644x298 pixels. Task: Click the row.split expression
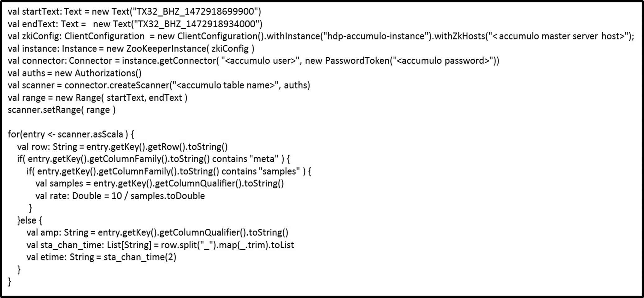(x=227, y=245)
